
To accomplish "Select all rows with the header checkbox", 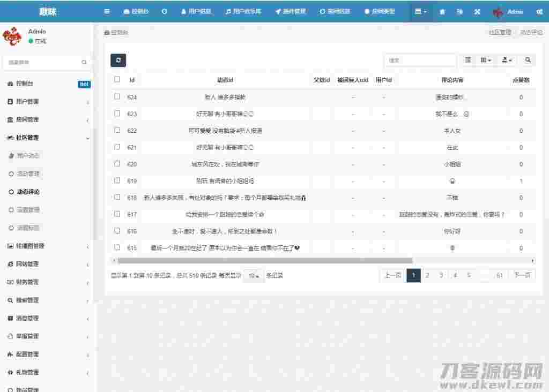I will click(117, 79).
